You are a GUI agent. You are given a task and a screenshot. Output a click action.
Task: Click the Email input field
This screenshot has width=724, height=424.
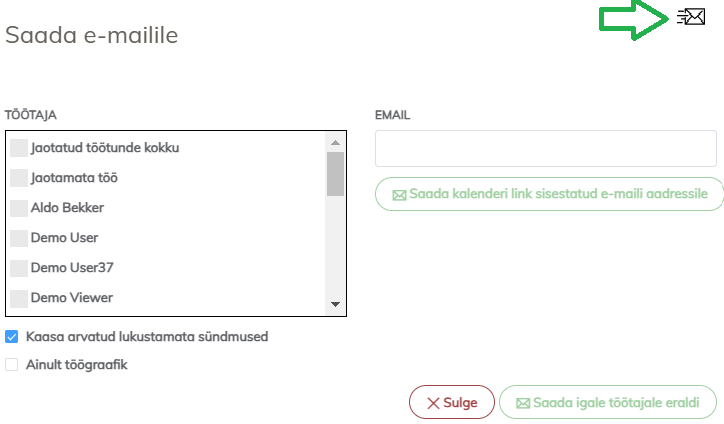pyautogui.click(x=545, y=148)
